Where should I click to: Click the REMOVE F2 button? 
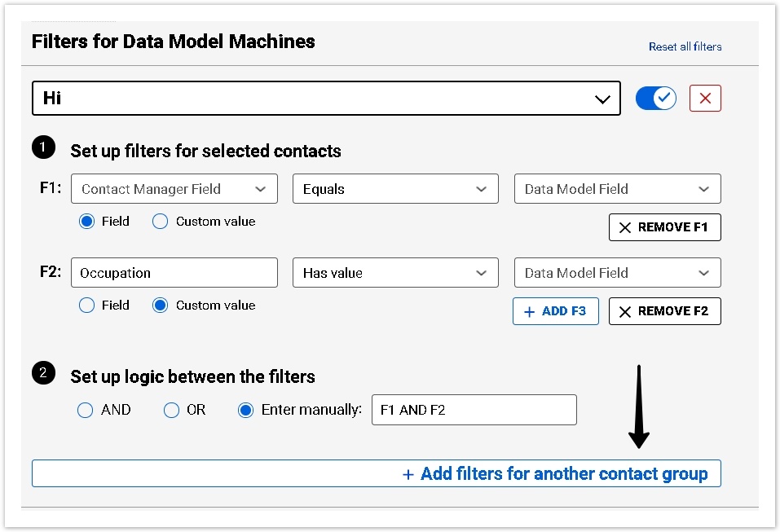point(664,311)
